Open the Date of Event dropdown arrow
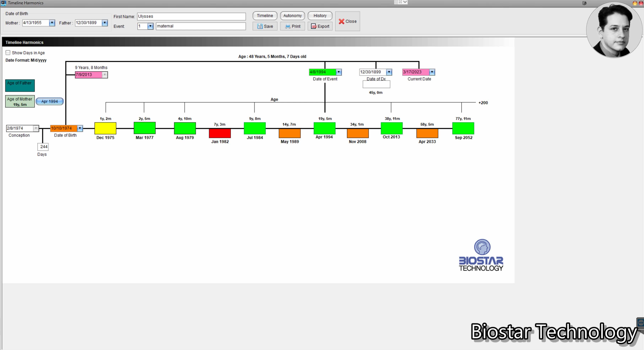Screen dimensions: 644x350 point(339,72)
